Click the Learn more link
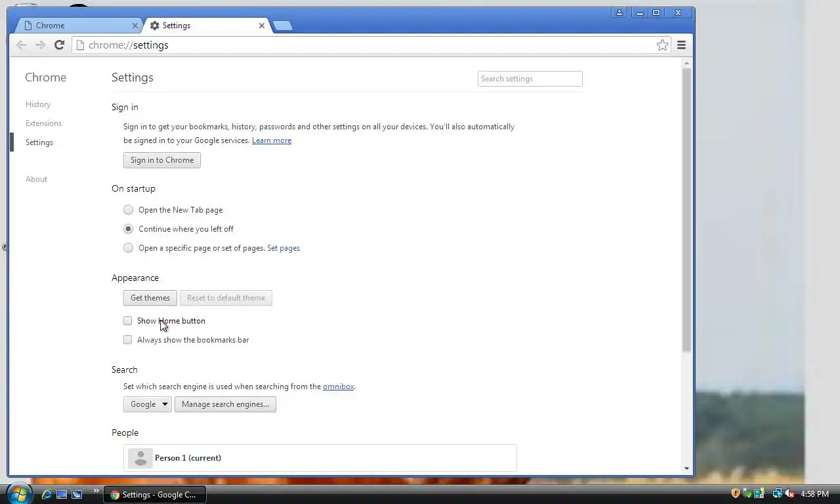Image resolution: width=840 pixels, height=504 pixels. click(272, 140)
